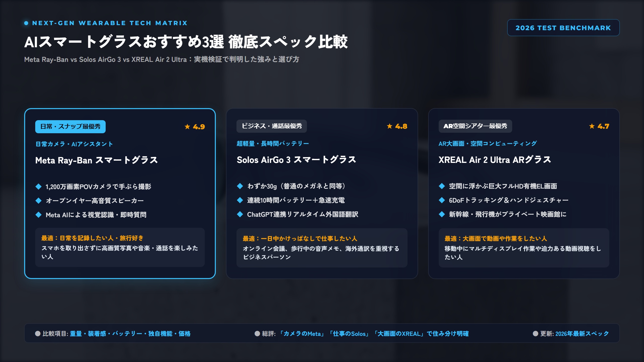The image size is (644, 362).
Task: Click the diamond bullet beside 新幹線・飛行機
Action: tap(442, 214)
